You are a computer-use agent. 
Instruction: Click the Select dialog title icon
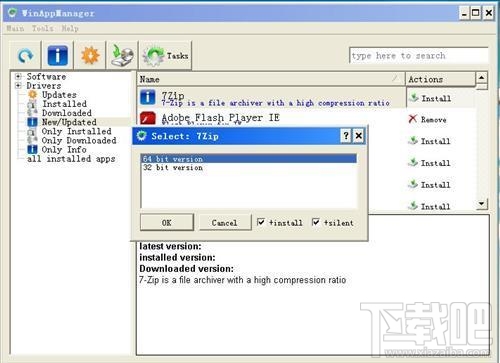tap(142, 136)
